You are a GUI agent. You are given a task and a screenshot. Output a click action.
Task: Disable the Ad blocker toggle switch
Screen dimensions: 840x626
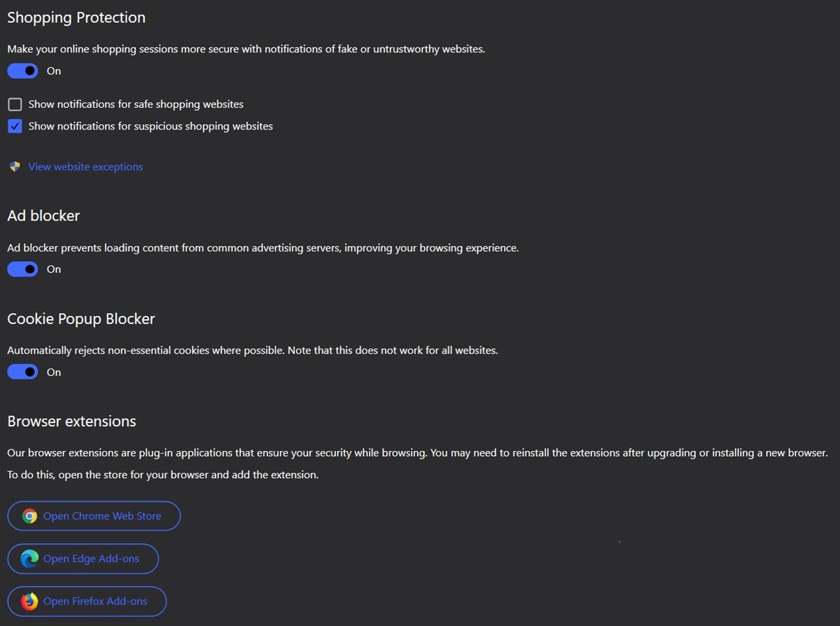[22, 269]
